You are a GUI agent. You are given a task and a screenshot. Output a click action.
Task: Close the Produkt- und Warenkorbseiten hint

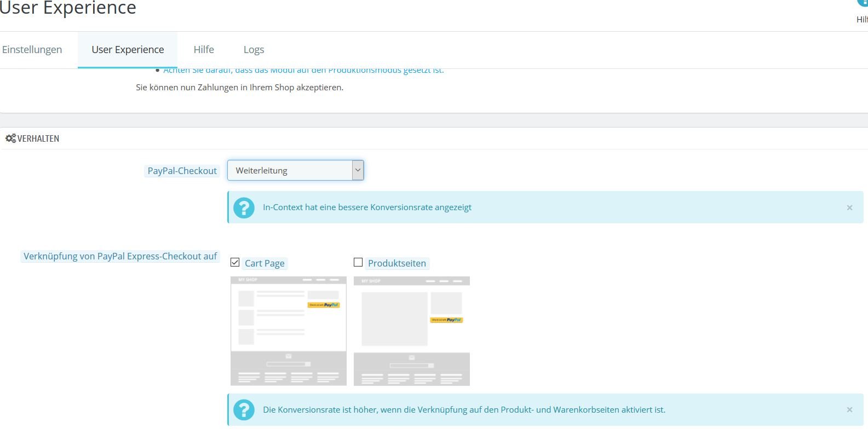849,410
